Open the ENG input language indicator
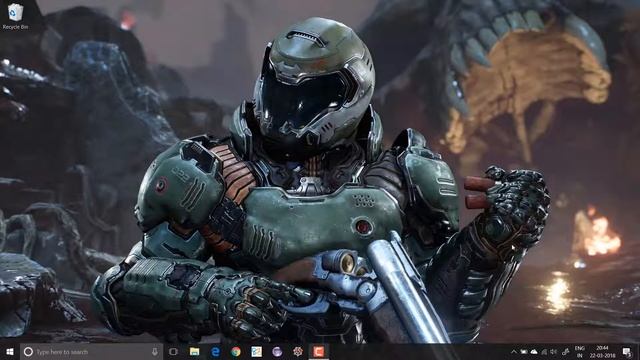The height and width of the screenshot is (360, 640). pos(579,351)
